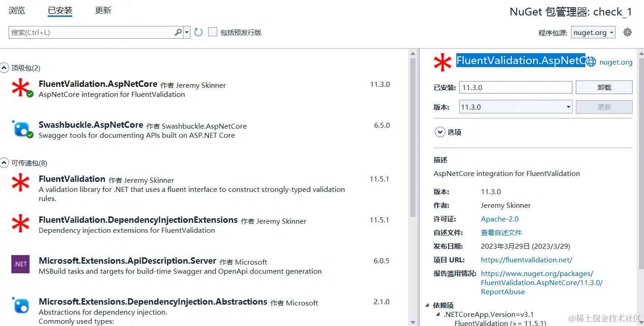Select the Swashbuckle.AspNetCore package title

(91, 125)
